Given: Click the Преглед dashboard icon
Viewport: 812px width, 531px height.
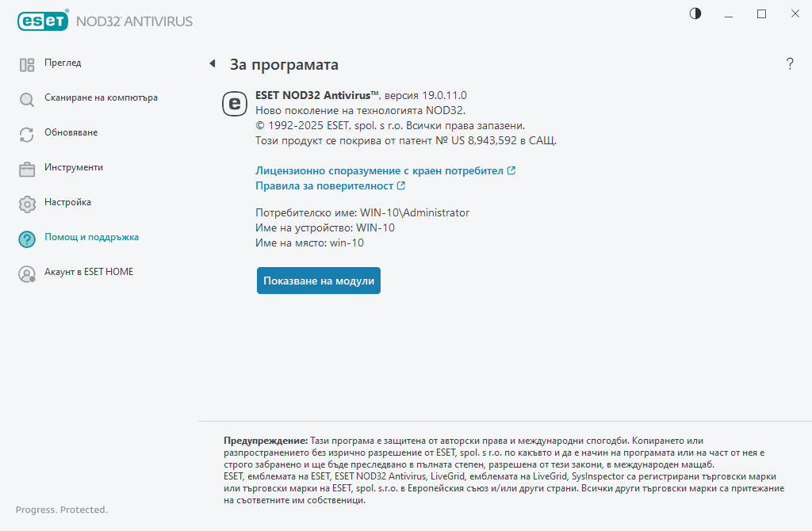Looking at the screenshot, I should point(27,65).
